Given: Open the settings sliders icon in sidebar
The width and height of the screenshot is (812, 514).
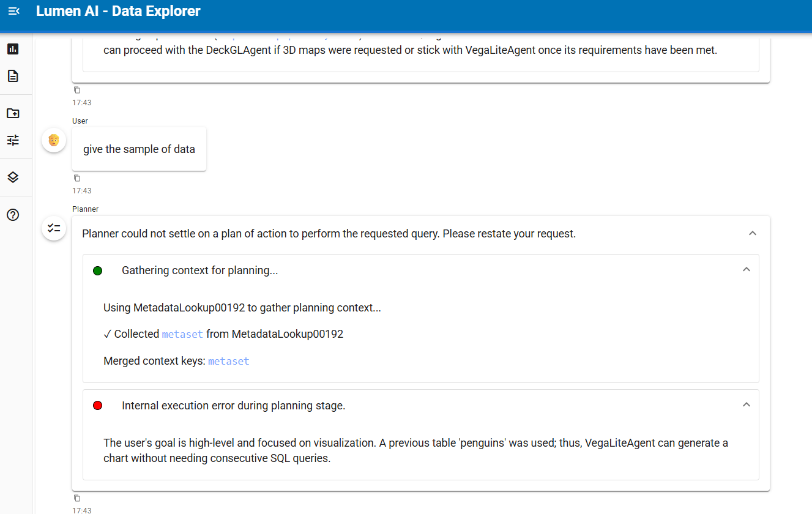Looking at the screenshot, I should (x=13, y=140).
